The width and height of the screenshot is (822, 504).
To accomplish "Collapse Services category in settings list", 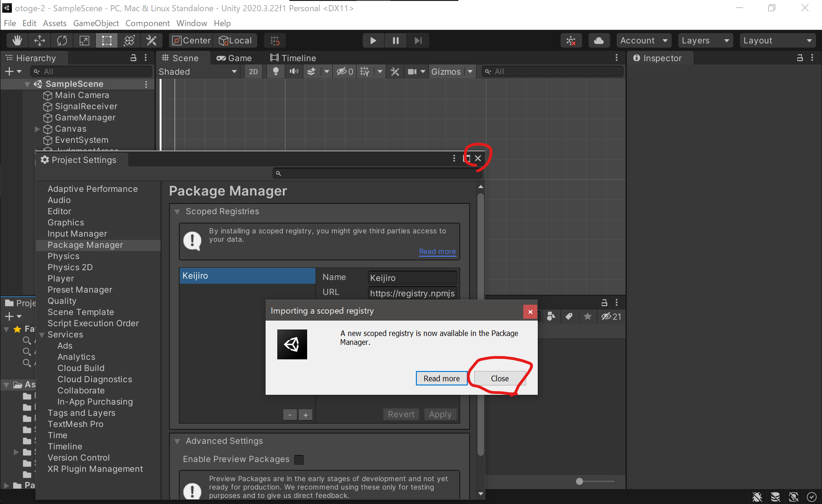I will 42,335.
